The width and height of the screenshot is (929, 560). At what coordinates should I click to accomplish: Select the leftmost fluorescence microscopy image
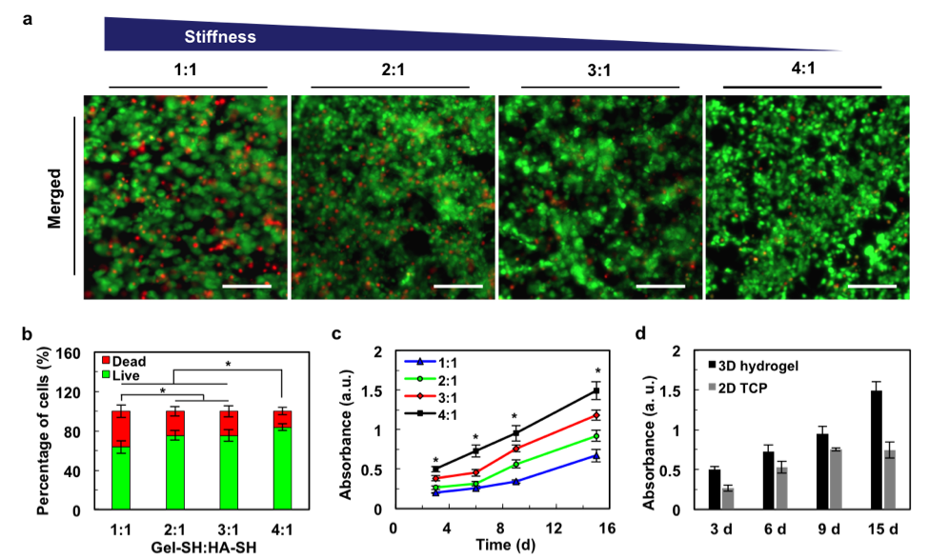click(x=185, y=197)
